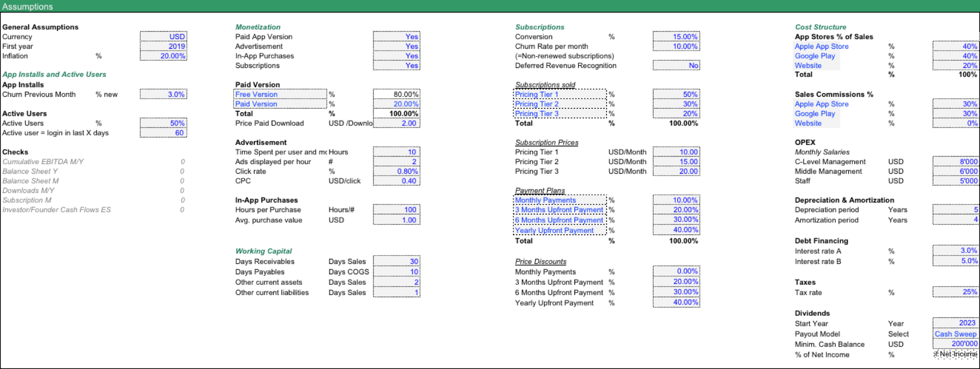Select Time Spent per user value 10
Image resolution: width=980 pixels, height=369 pixels.
[x=396, y=152]
